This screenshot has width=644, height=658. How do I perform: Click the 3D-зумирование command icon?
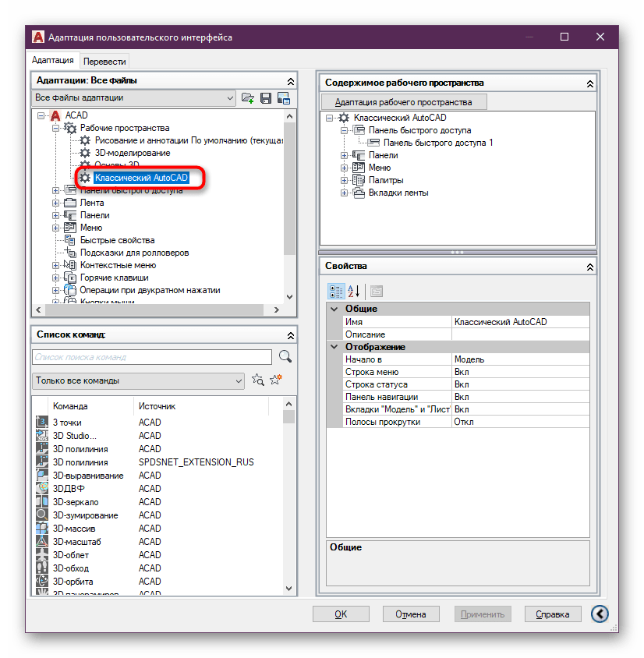[x=42, y=515]
